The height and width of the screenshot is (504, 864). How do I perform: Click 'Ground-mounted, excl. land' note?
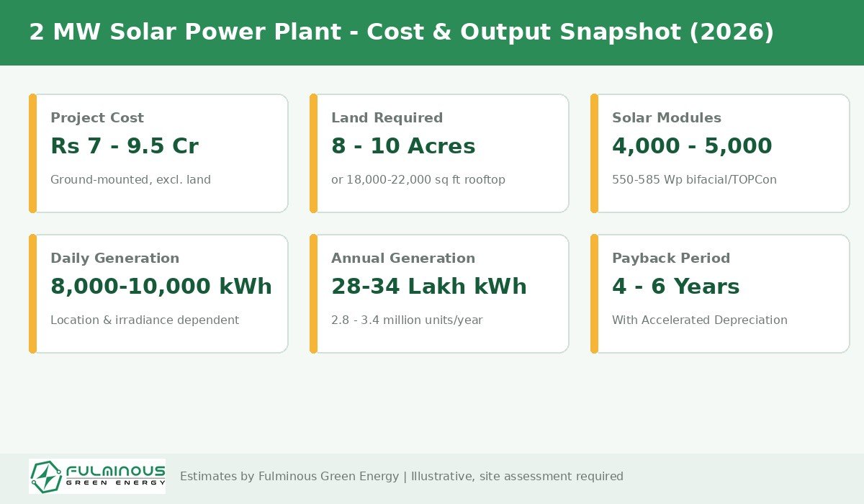[x=130, y=180]
